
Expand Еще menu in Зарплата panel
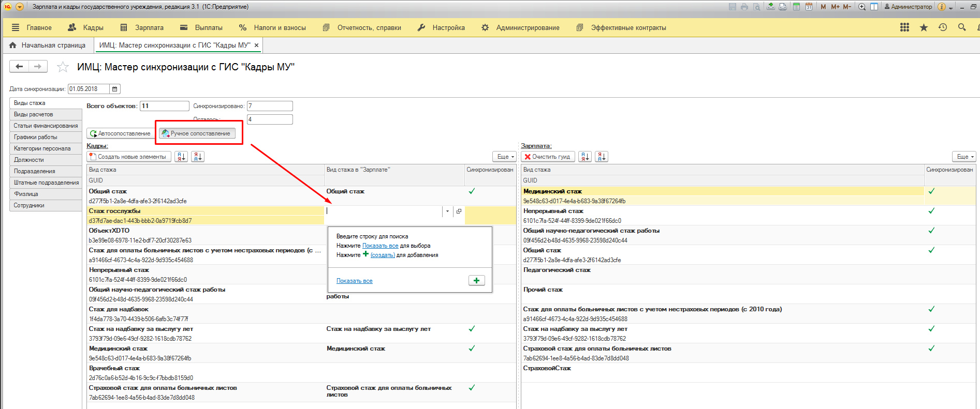coord(965,157)
